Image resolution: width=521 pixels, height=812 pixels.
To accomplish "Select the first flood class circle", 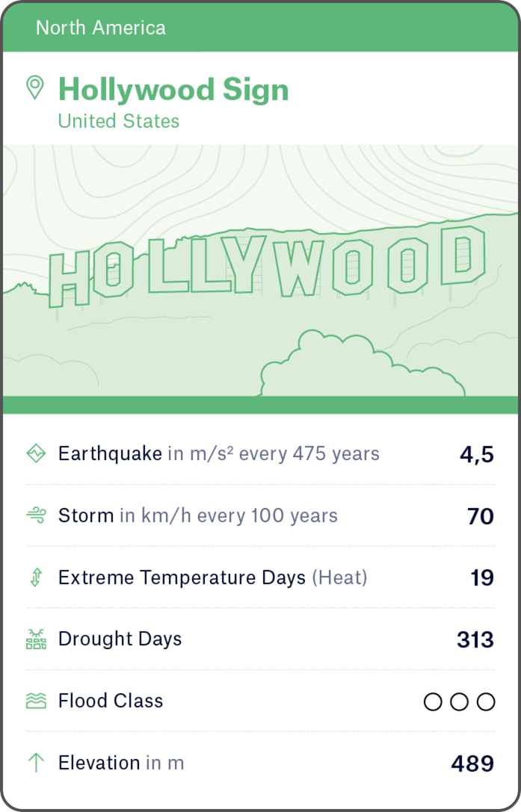I will tap(433, 701).
